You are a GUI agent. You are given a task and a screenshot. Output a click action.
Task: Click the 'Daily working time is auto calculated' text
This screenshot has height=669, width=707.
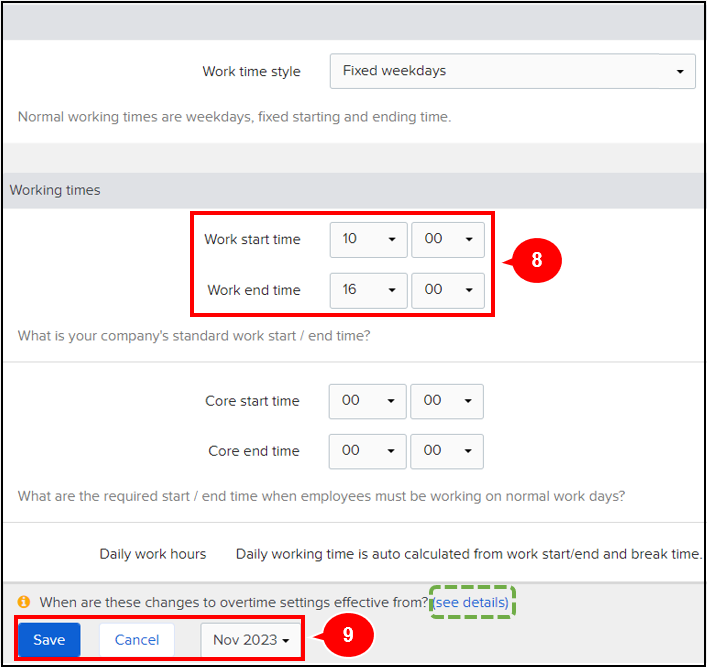point(469,554)
